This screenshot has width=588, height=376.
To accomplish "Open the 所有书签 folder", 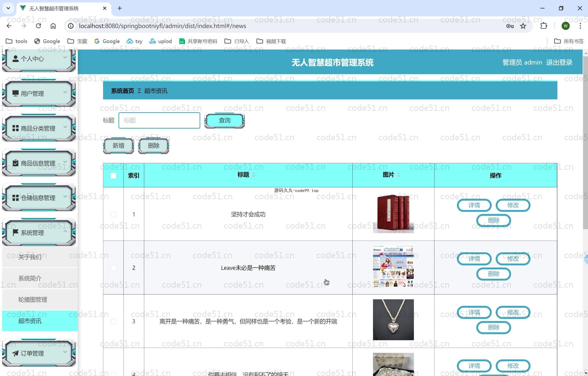I will (x=569, y=41).
